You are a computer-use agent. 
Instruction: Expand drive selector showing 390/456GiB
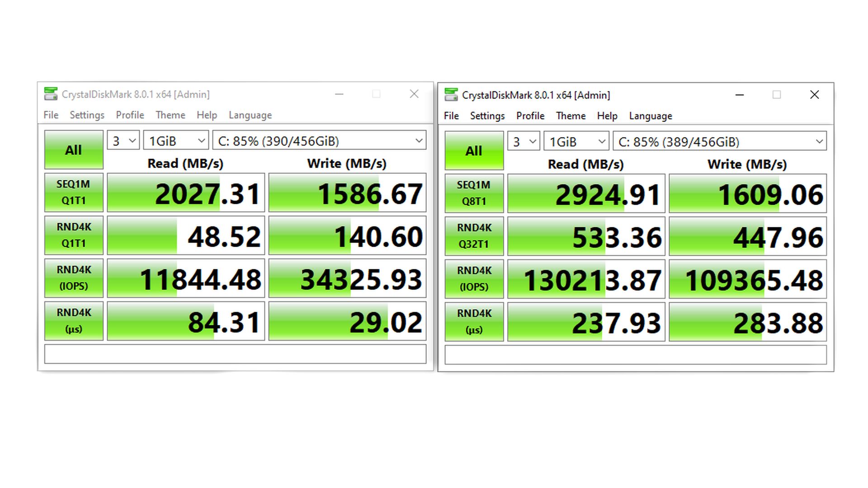[x=319, y=141]
